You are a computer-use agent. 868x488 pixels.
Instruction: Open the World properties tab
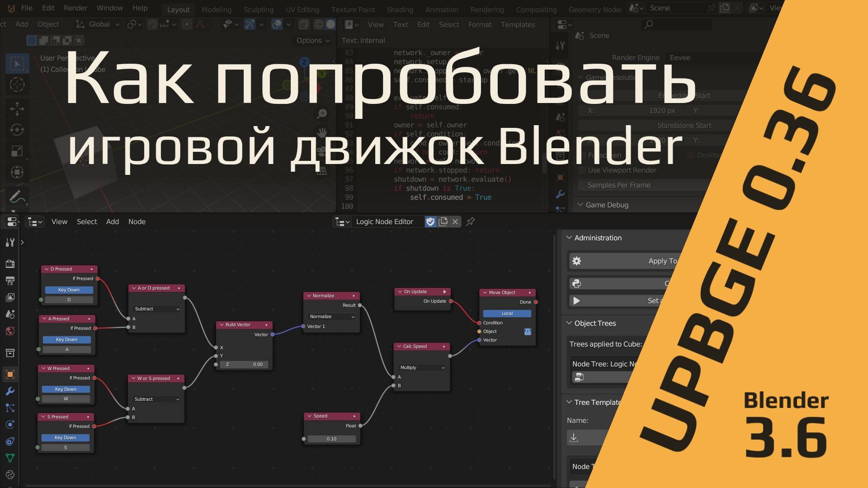(x=10, y=331)
